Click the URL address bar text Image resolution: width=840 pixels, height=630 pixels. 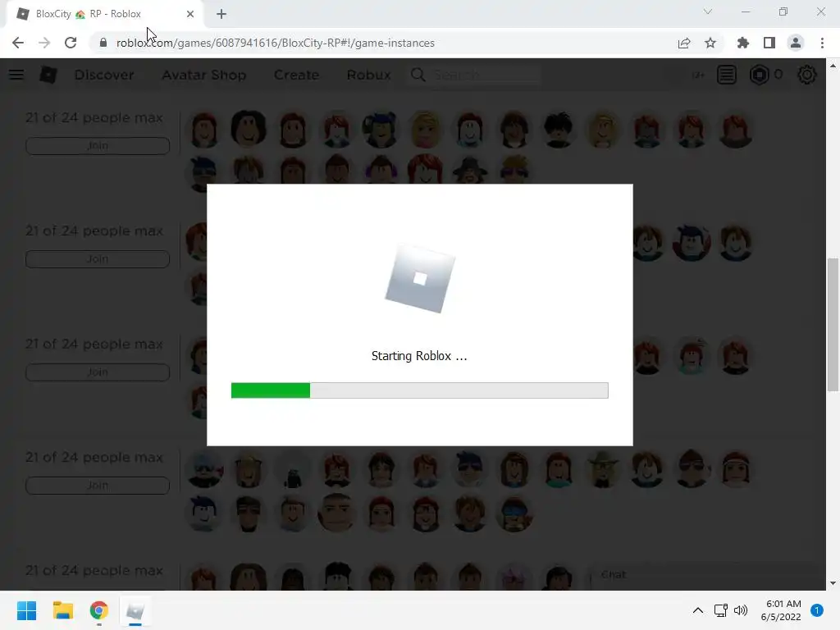(x=276, y=43)
